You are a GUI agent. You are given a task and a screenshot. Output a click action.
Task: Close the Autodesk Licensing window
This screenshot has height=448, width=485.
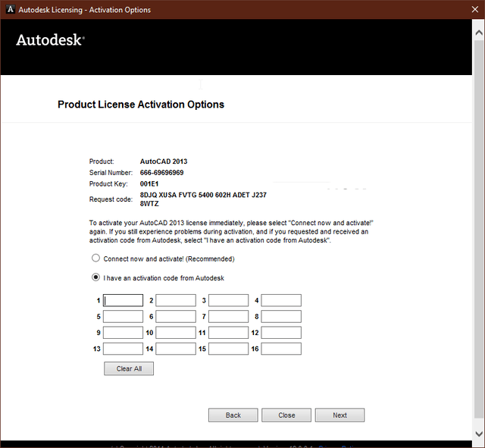click(x=475, y=9)
